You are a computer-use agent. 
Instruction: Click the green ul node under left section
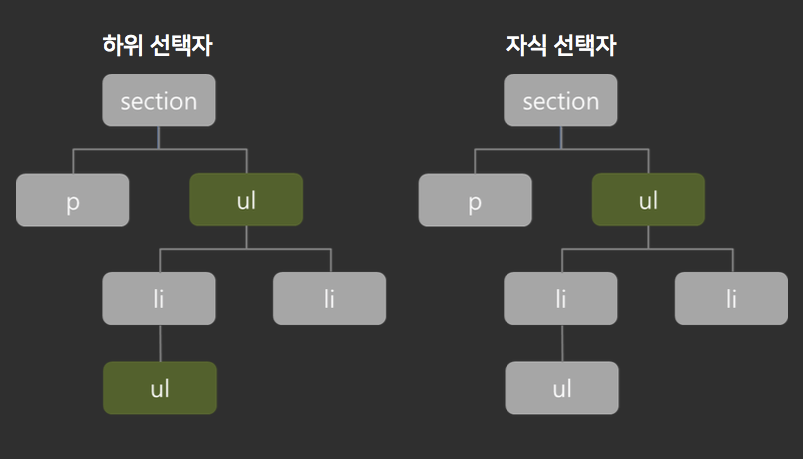pos(246,199)
